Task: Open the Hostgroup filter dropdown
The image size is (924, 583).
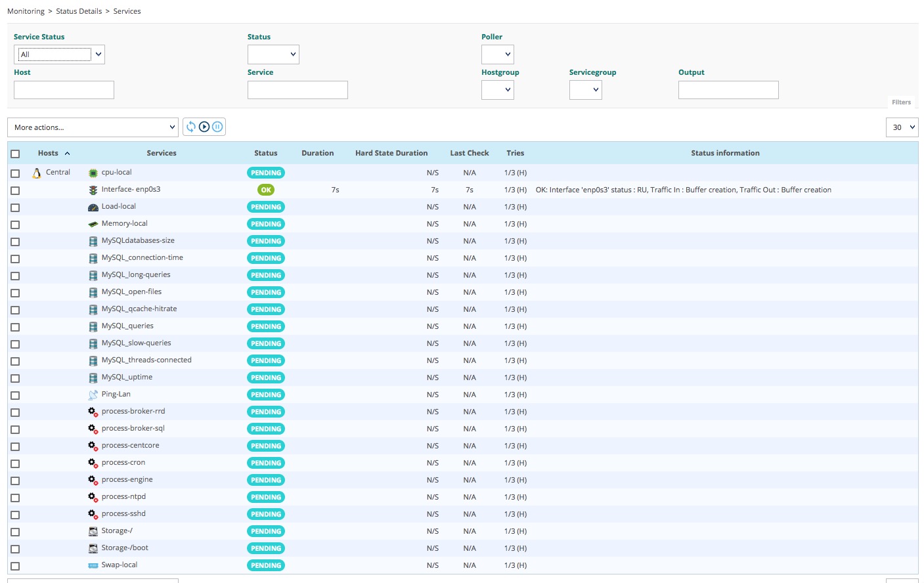Action: 498,90
